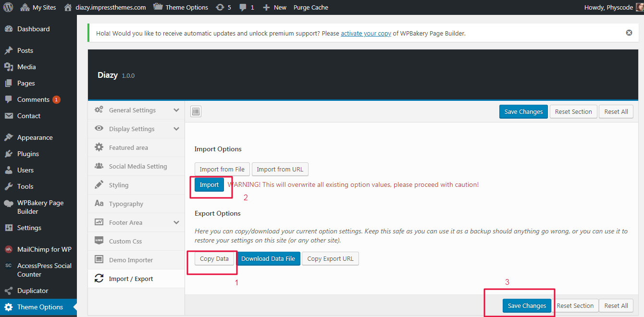Image resolution: width=644 pixels, height=317 pixels.
Task: Open Theme Options in the sidebar menu
Action: 38,307
